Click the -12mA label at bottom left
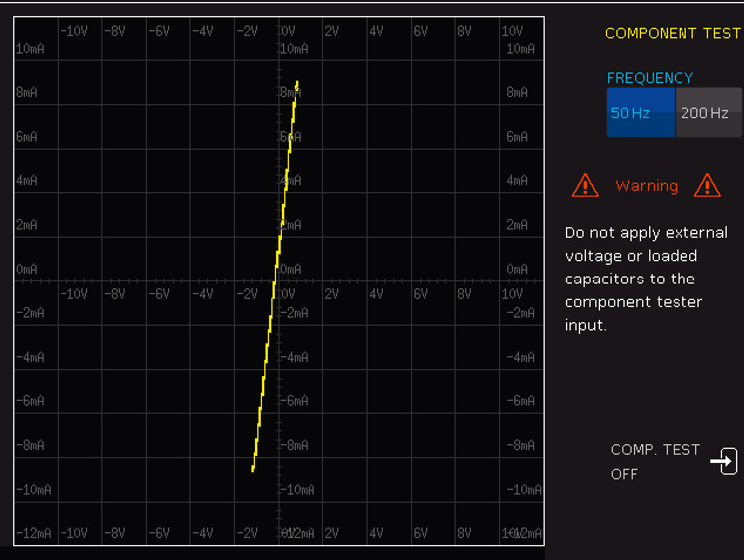 click(33, 533)
